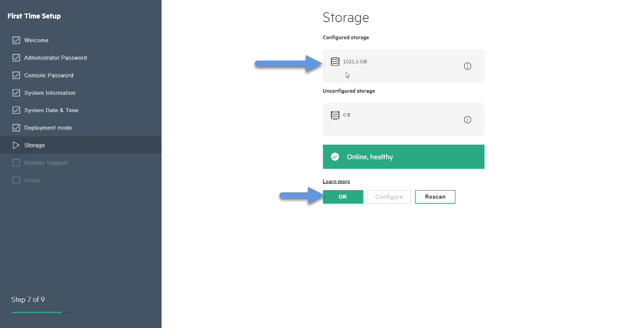Click the Configure button
644x328 pixels.
coord(389,197)
